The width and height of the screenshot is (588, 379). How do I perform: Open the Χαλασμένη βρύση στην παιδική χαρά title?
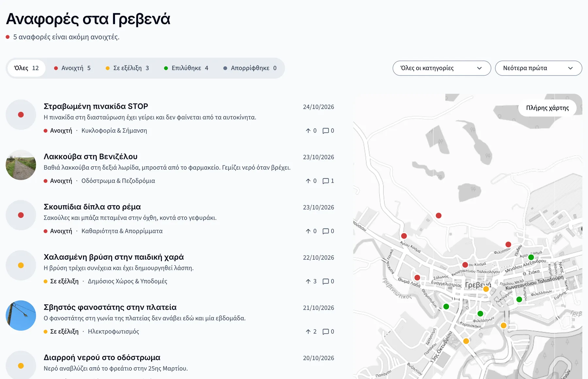114,257
